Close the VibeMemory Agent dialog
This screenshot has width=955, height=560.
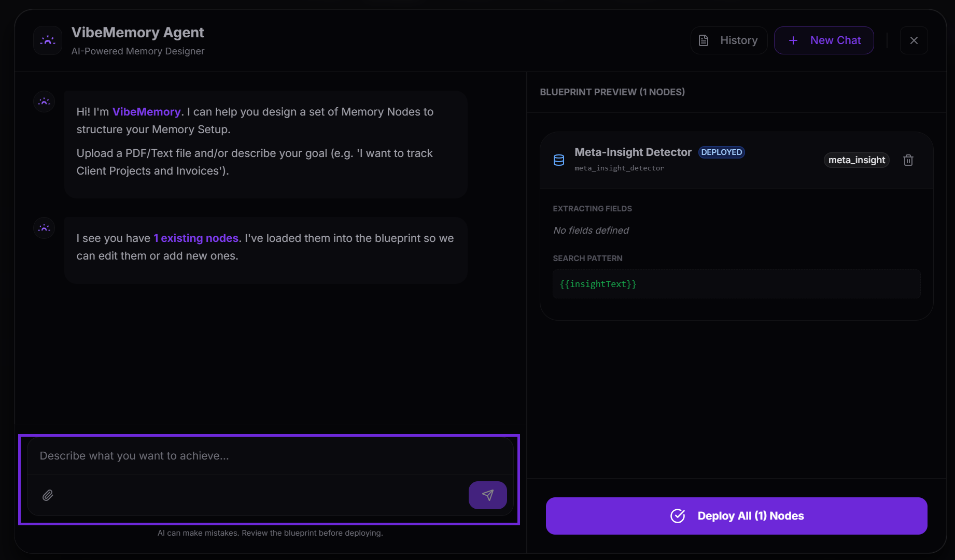(914, 40)
